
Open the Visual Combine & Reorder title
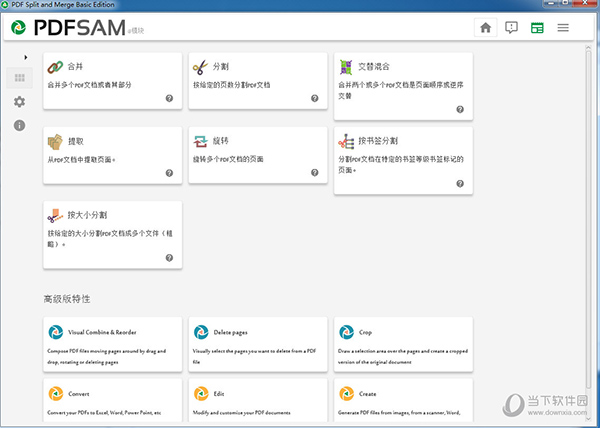pyautogui.click(x=102, y=332)
